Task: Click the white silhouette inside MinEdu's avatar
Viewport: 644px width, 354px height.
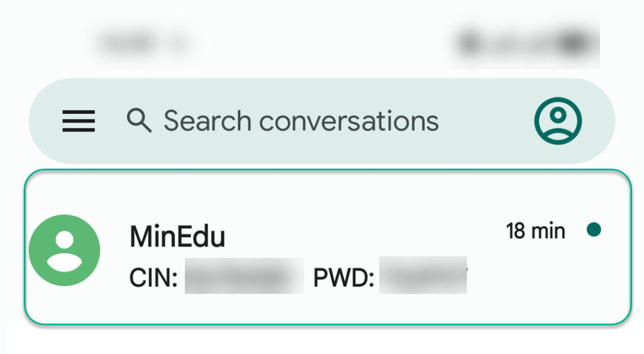Action: pyautogui.click(x=65, y=251)
